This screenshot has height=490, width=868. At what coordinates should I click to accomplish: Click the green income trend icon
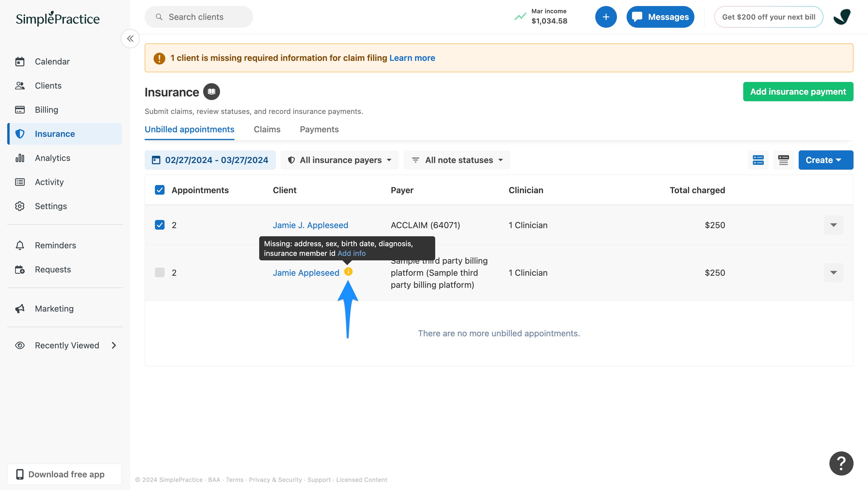tap(520, 17)
